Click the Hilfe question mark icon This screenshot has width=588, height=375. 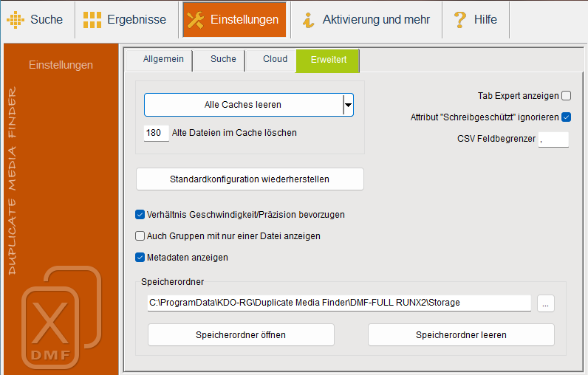click(459, 20)
